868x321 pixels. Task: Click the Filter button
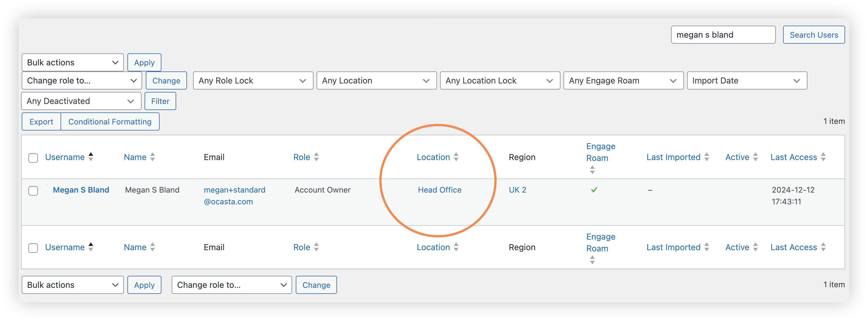(x=160, y=101)
